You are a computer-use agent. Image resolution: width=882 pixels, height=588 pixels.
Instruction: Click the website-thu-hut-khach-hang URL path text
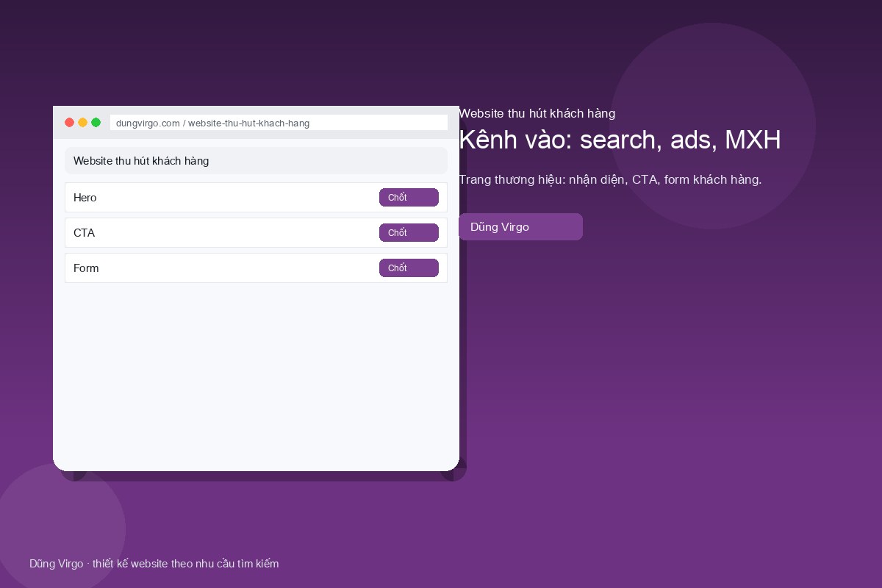coord(248,123)
